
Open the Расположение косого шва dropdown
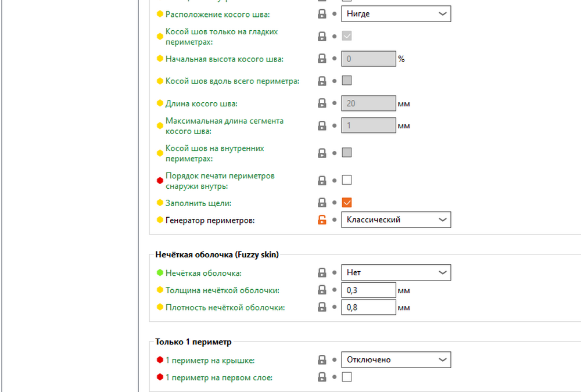coord(396,14)
